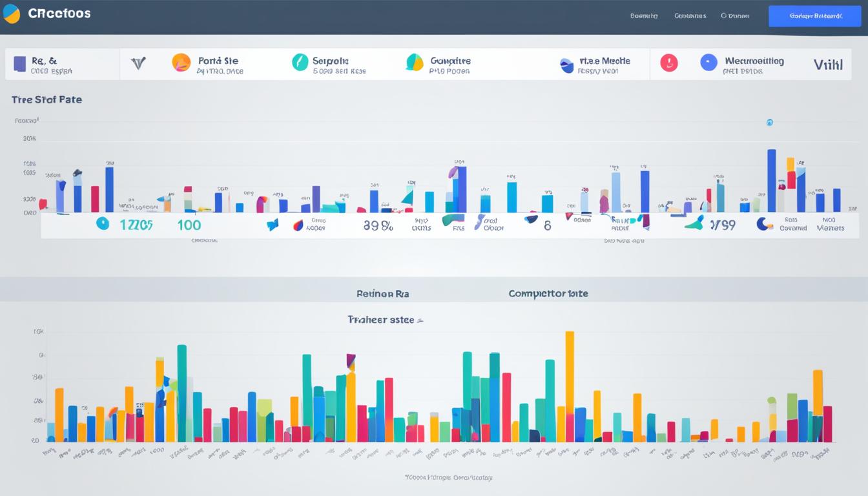Click the teal shape icon beside 'Rts'
Viewport: 868px width, 496px height.
453,220
